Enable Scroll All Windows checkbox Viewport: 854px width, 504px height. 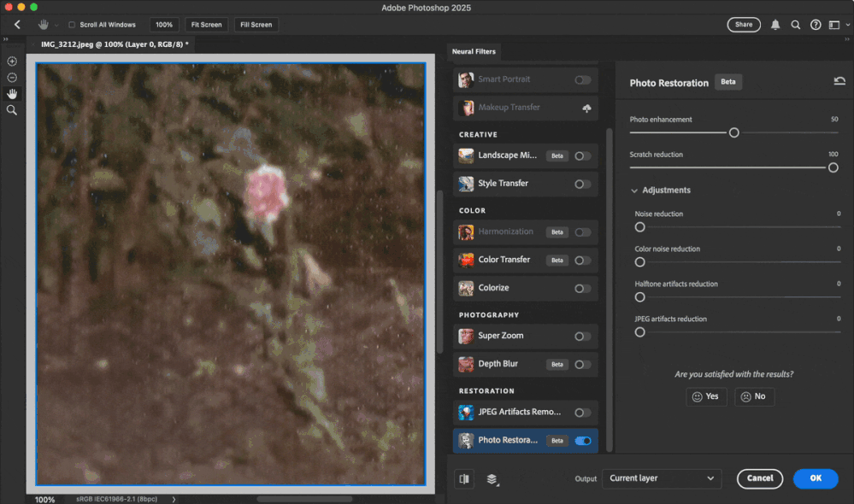(71, 25)
